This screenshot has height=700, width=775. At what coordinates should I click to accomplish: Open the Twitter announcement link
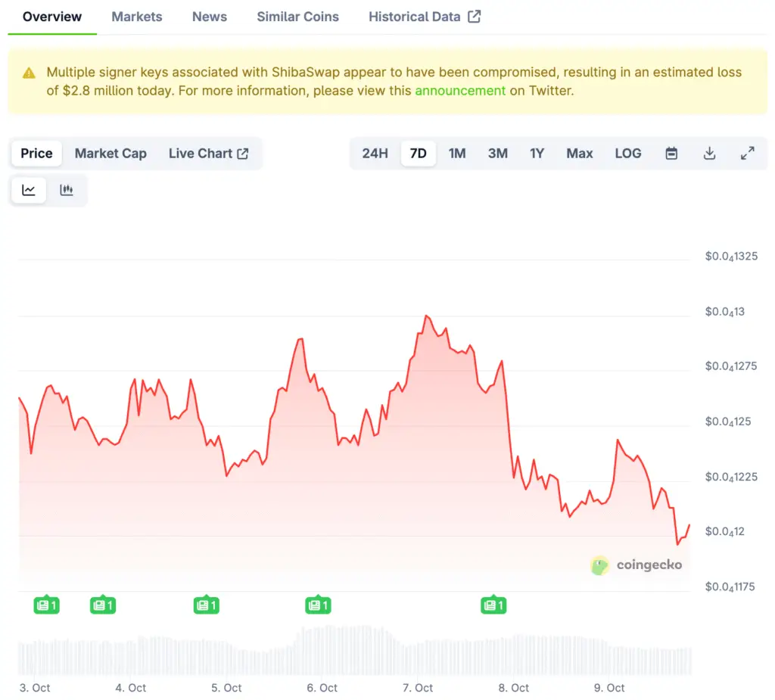(460, 91)
